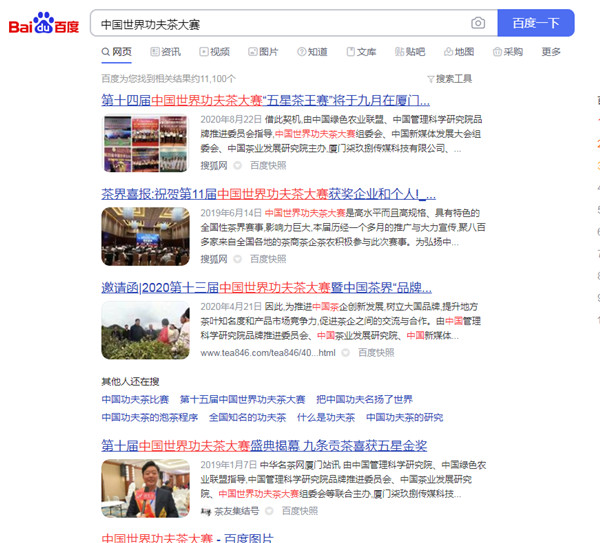Search related term 中国功夫茶的泡茶程序
This screenshot has height=543, width=600.
point(150,417)
